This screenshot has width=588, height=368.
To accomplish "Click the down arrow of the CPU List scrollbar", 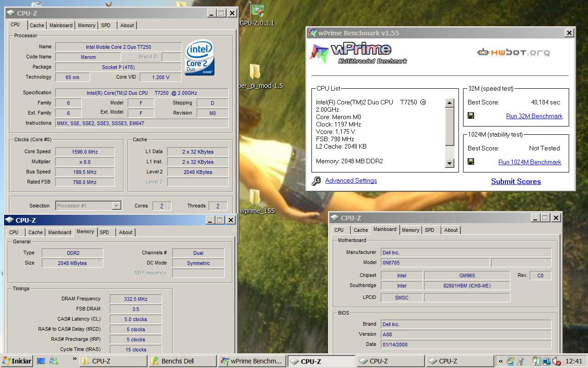I will [450, 163].
